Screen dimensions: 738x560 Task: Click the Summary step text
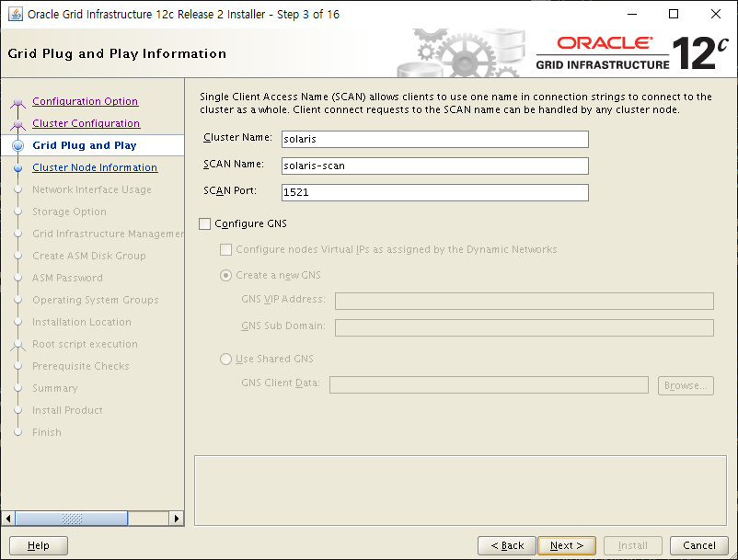point(55,388)
